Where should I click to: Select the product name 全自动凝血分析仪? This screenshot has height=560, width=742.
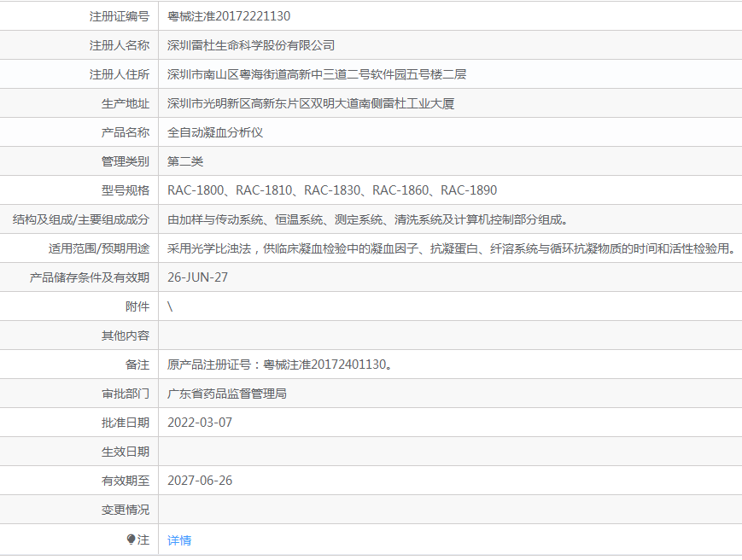(215, 132)
